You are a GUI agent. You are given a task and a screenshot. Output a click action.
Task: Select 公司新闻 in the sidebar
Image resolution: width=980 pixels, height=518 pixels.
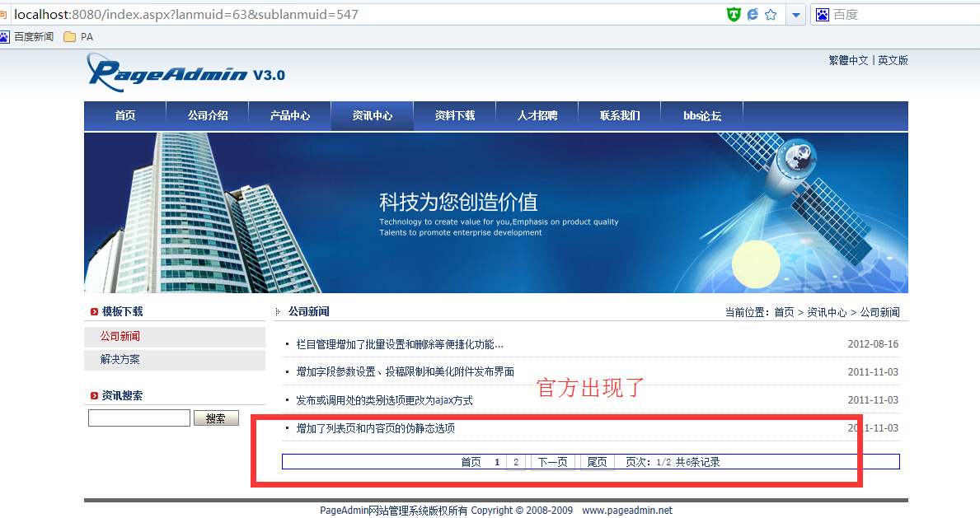click(x=120, y=337)
